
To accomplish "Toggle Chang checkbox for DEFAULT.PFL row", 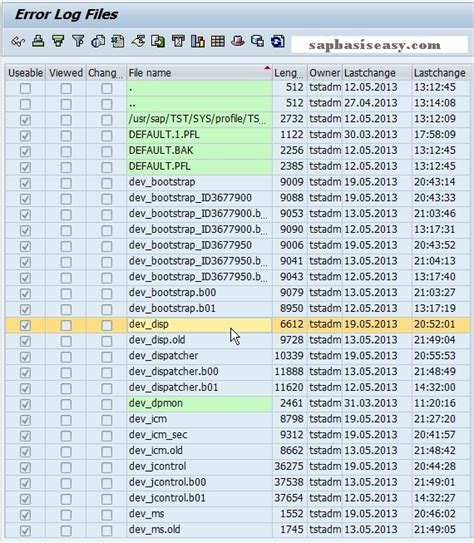I will (x=107, y=167).
